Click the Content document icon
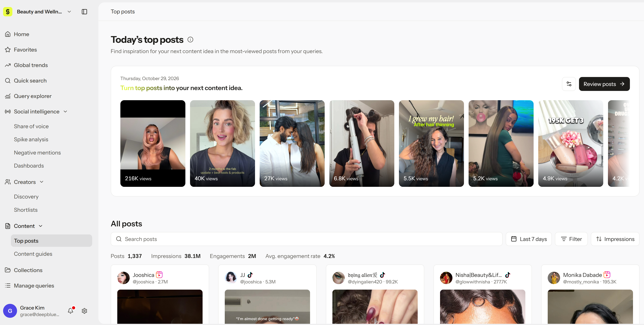 [x=8, y=226]
